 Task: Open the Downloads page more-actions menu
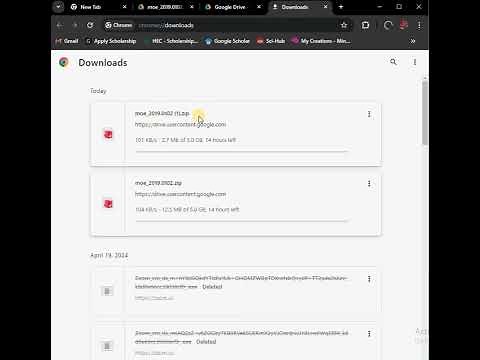point(415,62)
